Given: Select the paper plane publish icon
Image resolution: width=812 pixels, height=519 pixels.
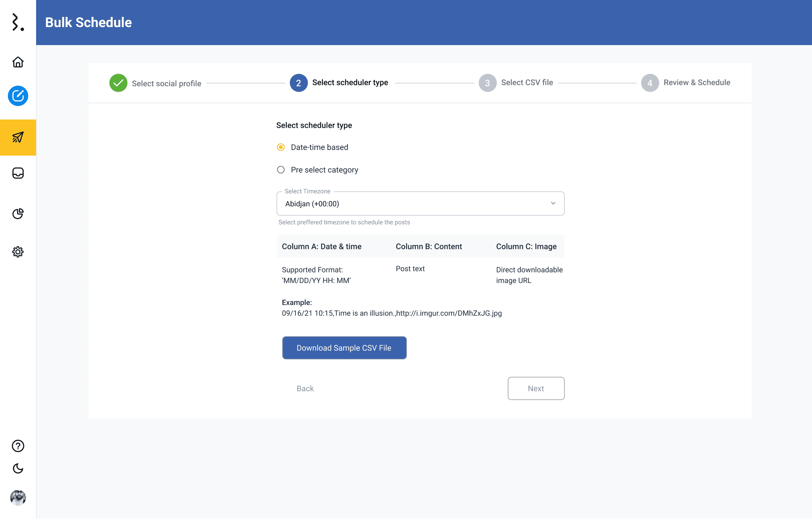Looking at the screenshot, I should [x=18, y=138].
